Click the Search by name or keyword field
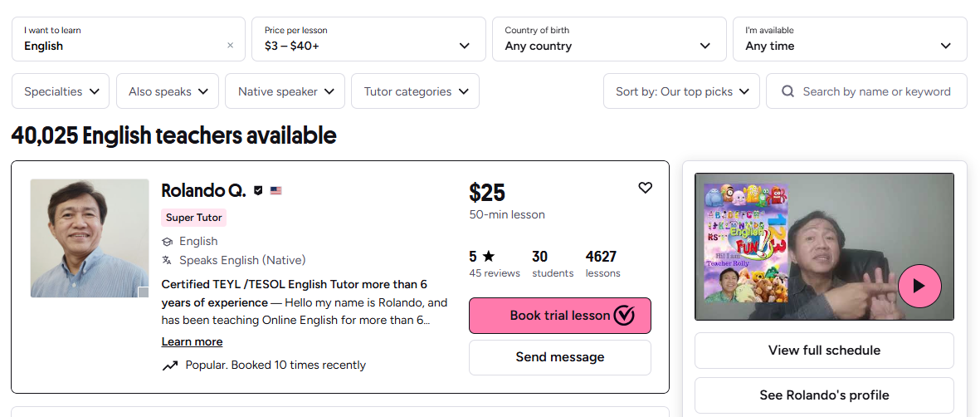This screenshot has height=417, width=980. click(875, 91)
